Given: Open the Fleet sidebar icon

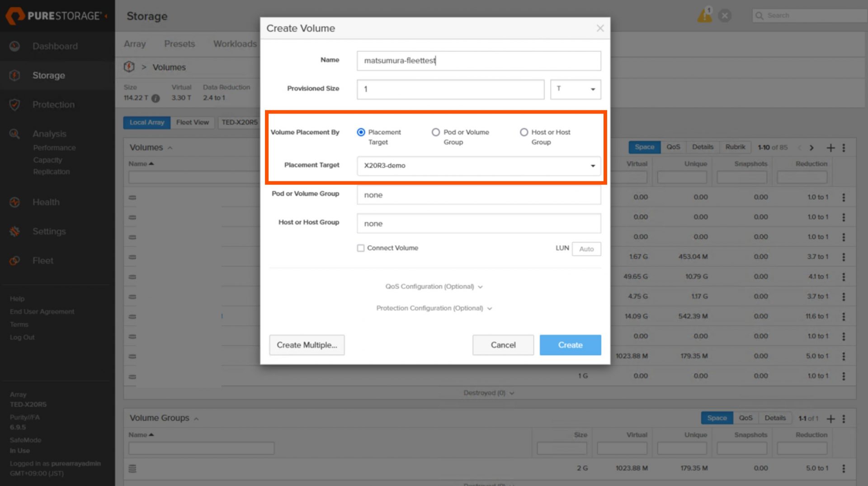Looking at the screenshot, I should pos(14,260).
